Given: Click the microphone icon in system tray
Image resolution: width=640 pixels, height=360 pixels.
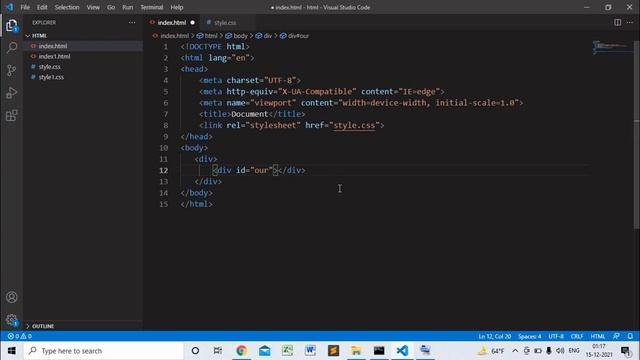Looking at the screenshot, I should coord(549,351).
